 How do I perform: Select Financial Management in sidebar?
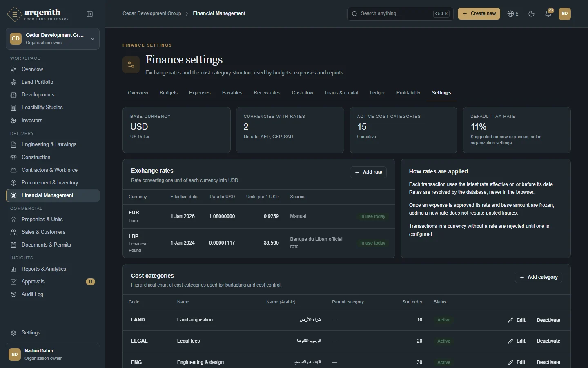pos(53,195)
